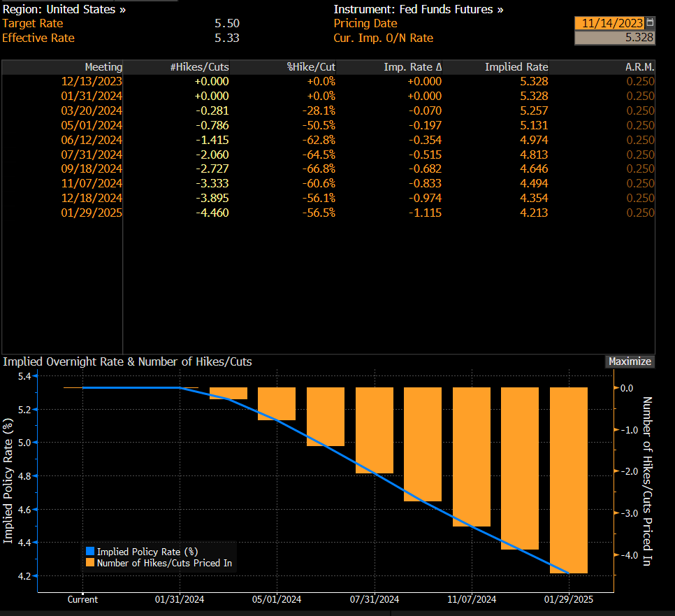
Task: Click the rightmost orange bar in the chart
Action: click(x=569, y=480)
